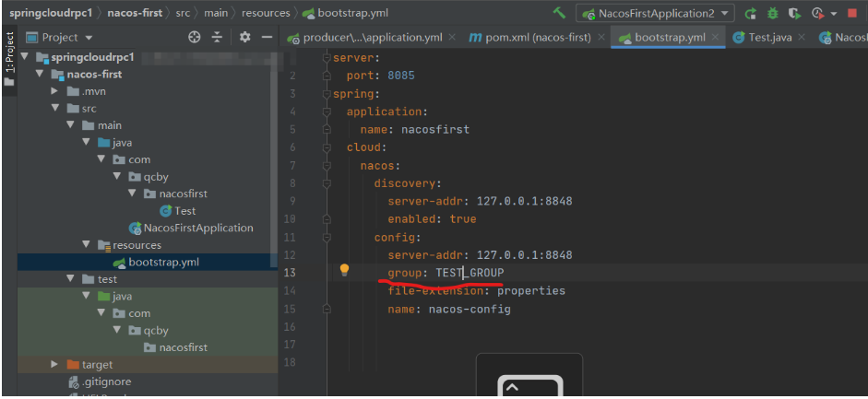The height and width of the screenshot is (399, 868).
Task: Click the Build Project hammer icon
Action: click(x=560, y=13)
